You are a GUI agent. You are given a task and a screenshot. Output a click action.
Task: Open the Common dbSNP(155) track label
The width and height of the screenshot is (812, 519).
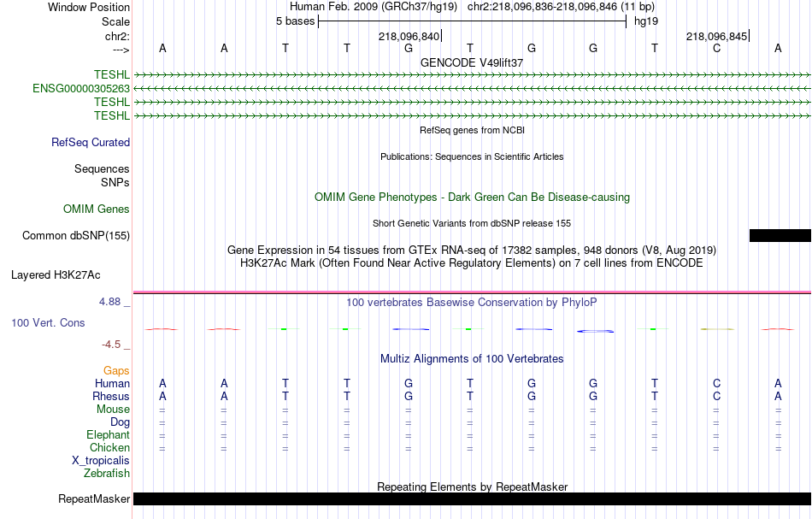(x=75, y=236)
